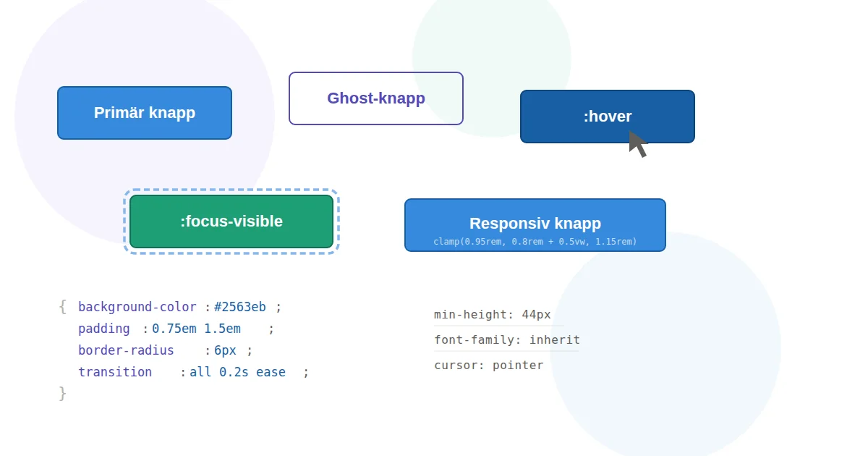
Task: Click the clamp(0.95rem…) caption text
Action: 535,242
